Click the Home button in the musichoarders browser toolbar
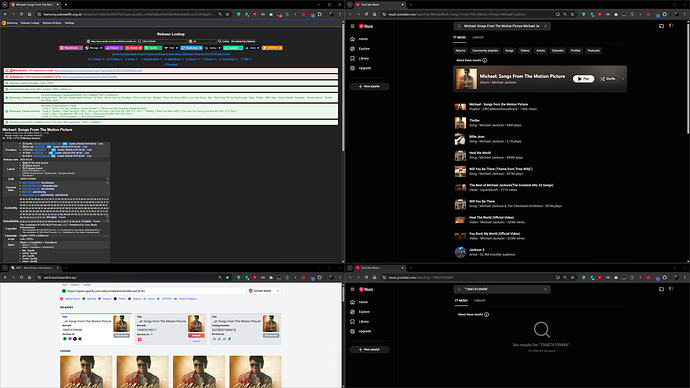 pyautogui.click(x=29, y=278)
